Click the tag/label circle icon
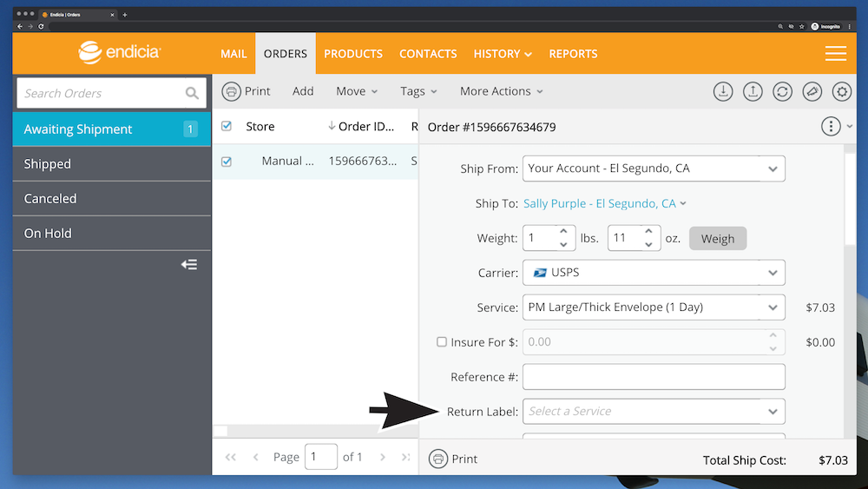This screenshot has width=868, height=489. click(812, 92)
